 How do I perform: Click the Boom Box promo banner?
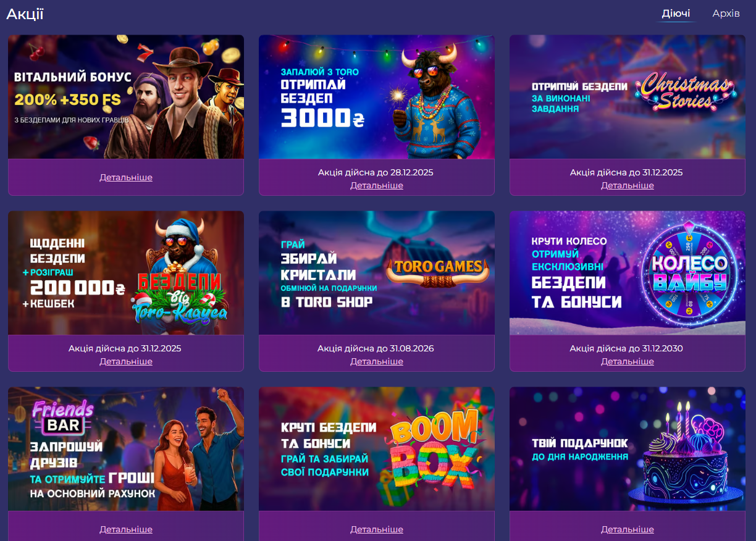point(377,449)
